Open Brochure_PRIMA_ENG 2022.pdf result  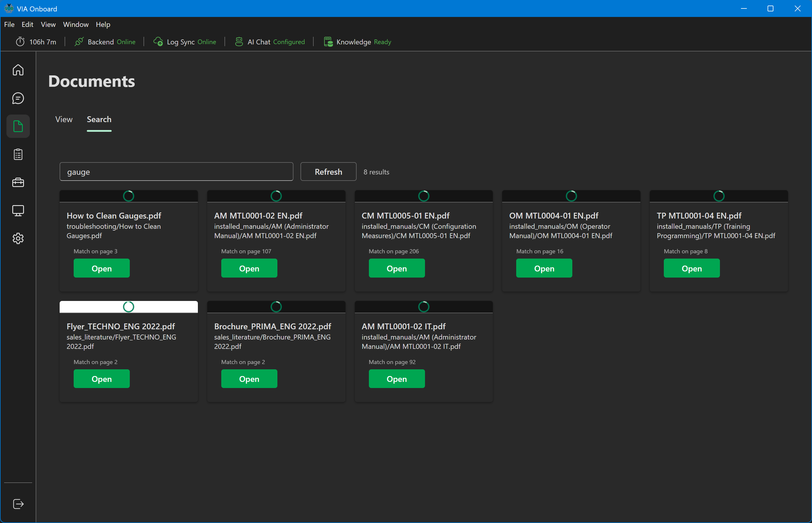pyautogui.click(x=249, y=379)
